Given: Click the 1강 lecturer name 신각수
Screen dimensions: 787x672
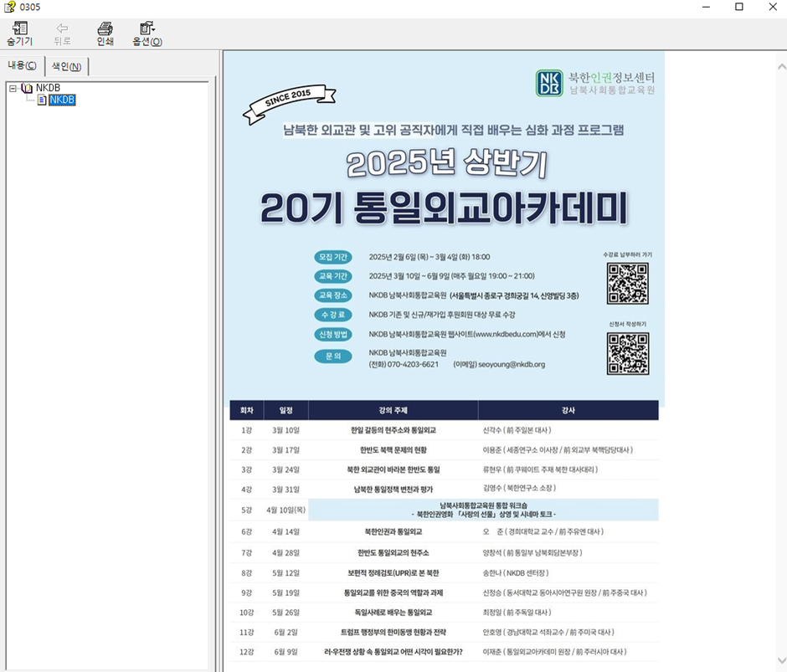Looking at the screenshot, I should 492,430.
